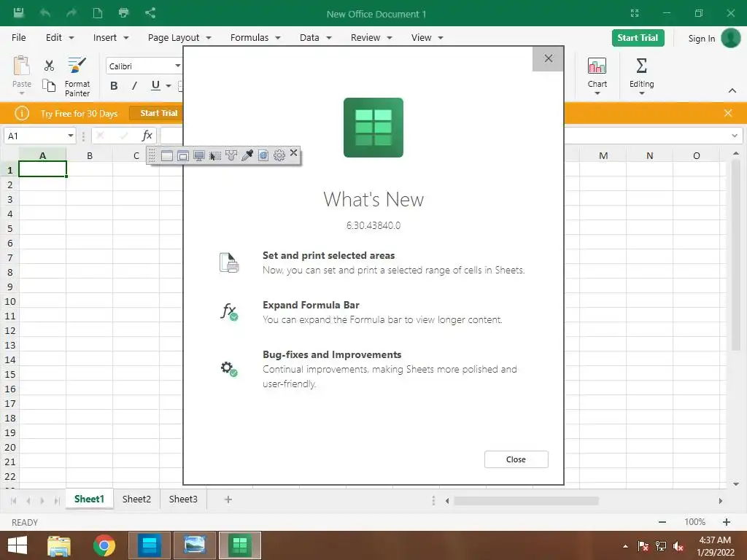
Task: Switch to the Sheet3 tab
Action: (x=183, y=499)
